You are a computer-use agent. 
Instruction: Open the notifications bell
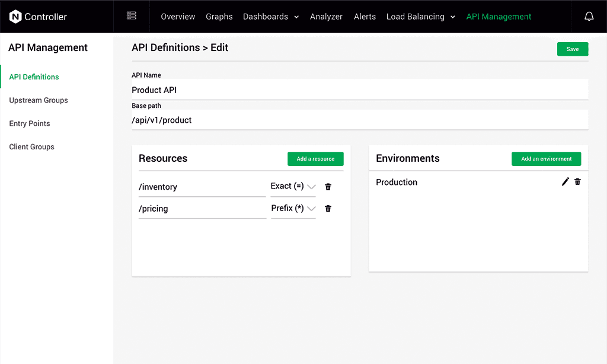pyautogui.click(x=589, y=17)
